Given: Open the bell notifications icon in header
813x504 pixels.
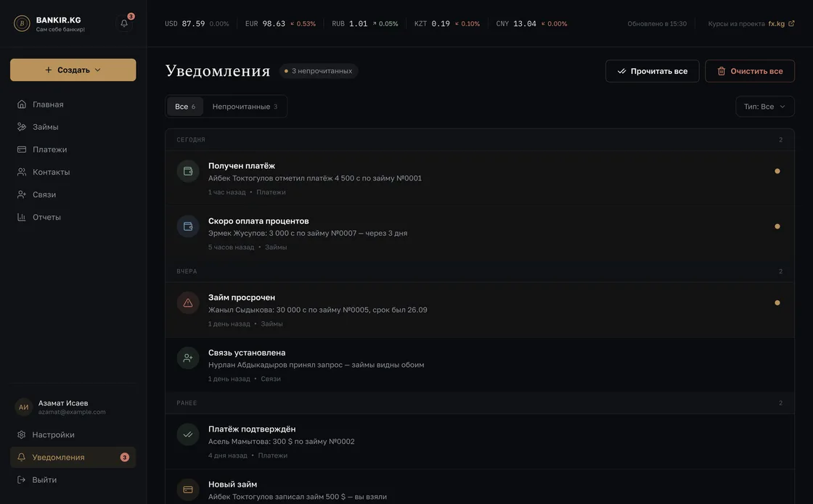Looking at the screenshot, I should point(124,23).
